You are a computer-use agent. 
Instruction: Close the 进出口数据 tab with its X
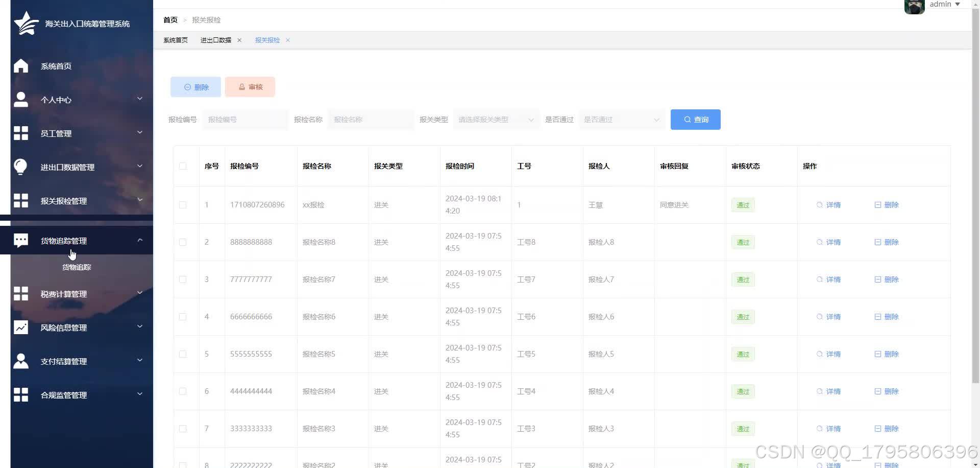pos(239,40)
